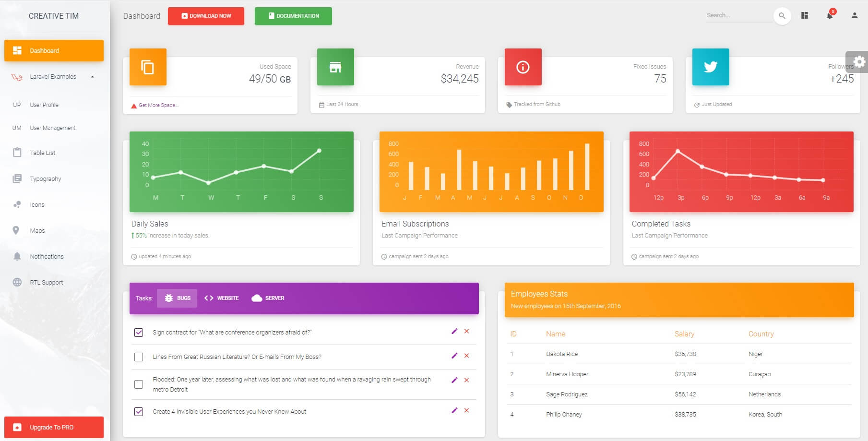Viewport: 868px width, 441px height.
Task: Check the Flooded task checkbox
Action: point(139,384)
